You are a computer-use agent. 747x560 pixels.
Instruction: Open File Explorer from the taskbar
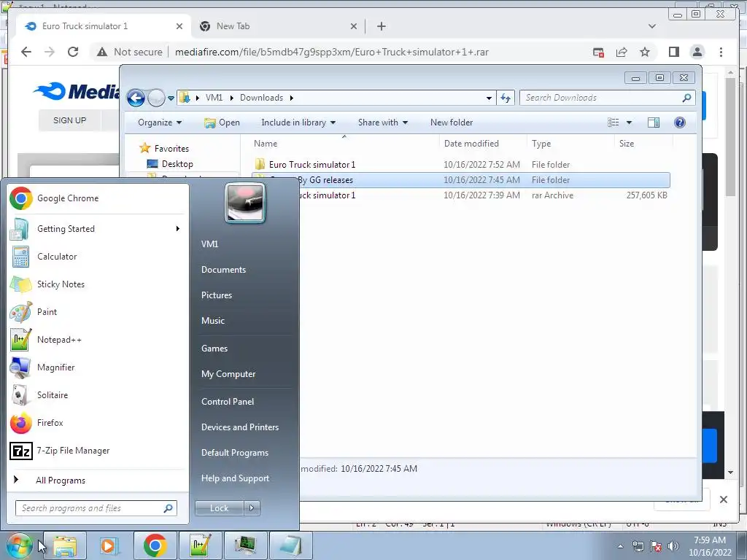[65, 545]
